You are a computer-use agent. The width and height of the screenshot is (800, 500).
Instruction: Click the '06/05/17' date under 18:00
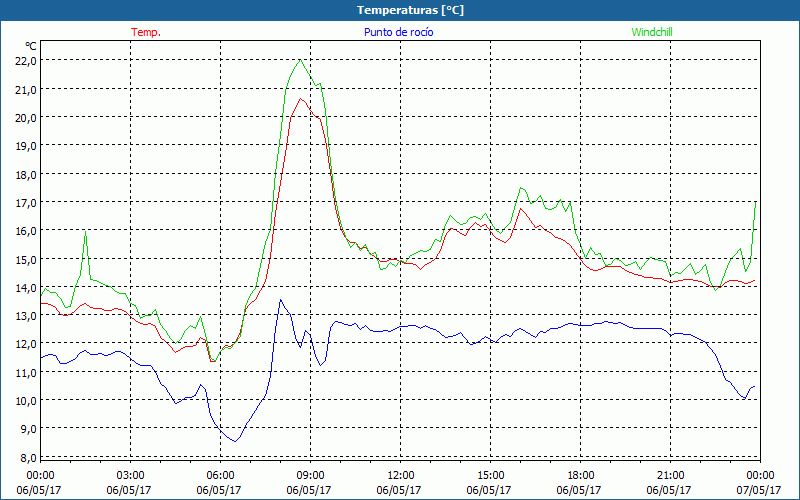(581, 490)
